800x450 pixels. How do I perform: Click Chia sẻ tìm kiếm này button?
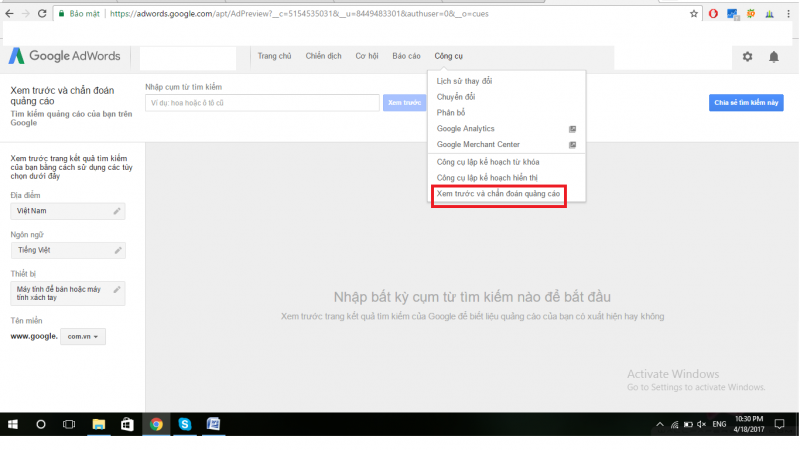click(x=746, y=103)
